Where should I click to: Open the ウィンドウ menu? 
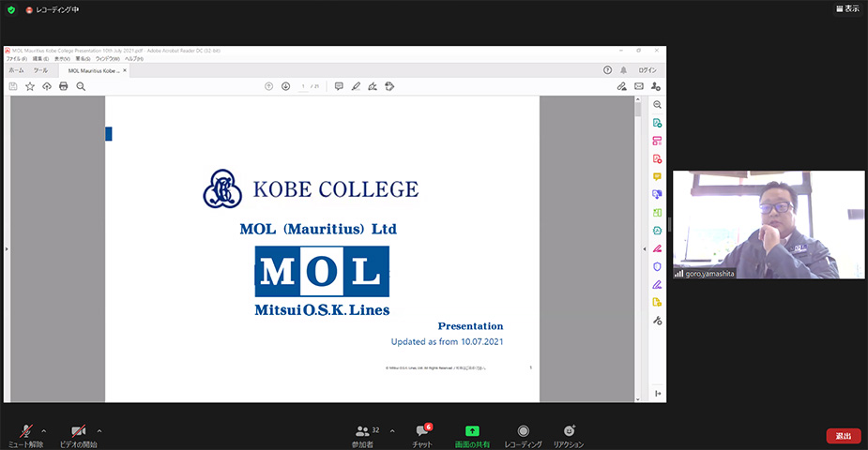click(x=107, y=59)
